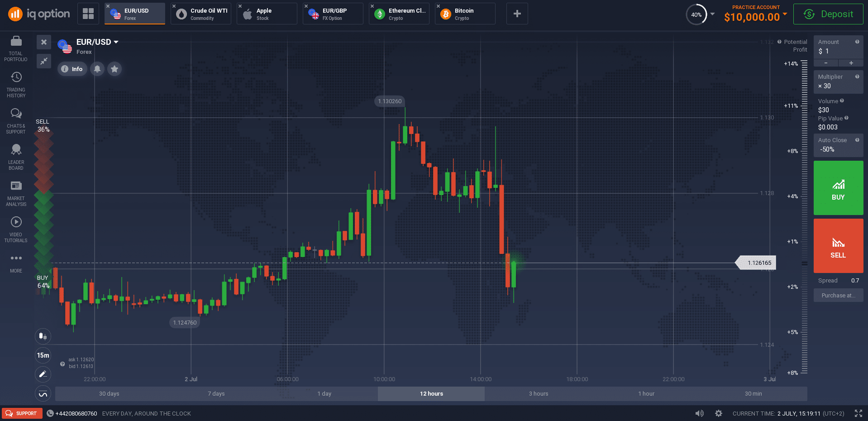Decrease the amount with minus
This screenshot has width=868, height=421.
(826, 63)
